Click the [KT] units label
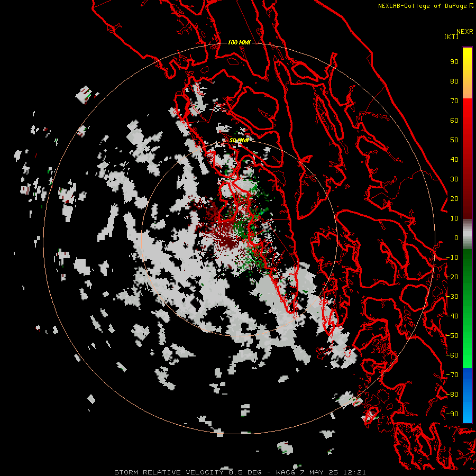 451,36
